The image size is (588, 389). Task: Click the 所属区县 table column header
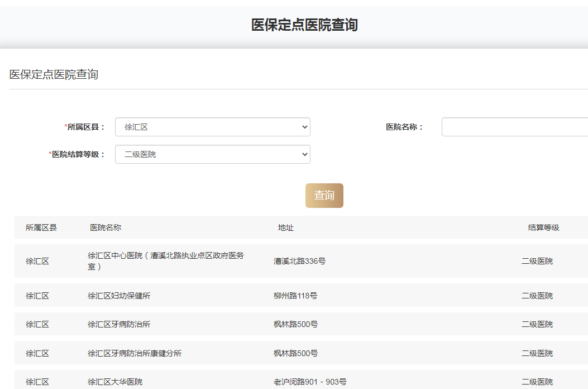click(41, 227)
